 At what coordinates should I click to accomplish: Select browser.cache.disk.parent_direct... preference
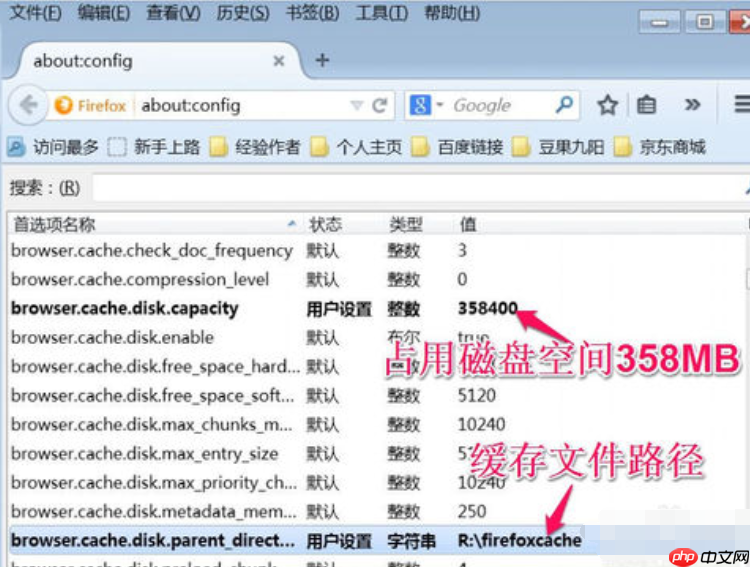click(377, 540)
